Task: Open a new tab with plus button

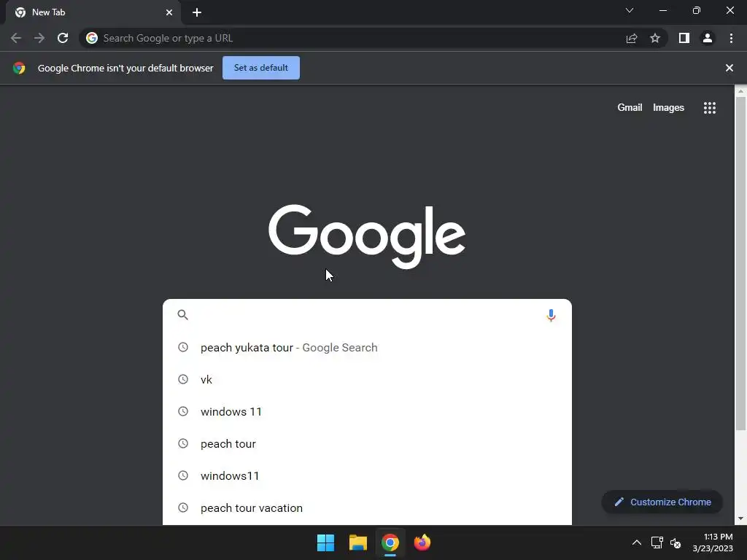Action: tap(197, 12)
